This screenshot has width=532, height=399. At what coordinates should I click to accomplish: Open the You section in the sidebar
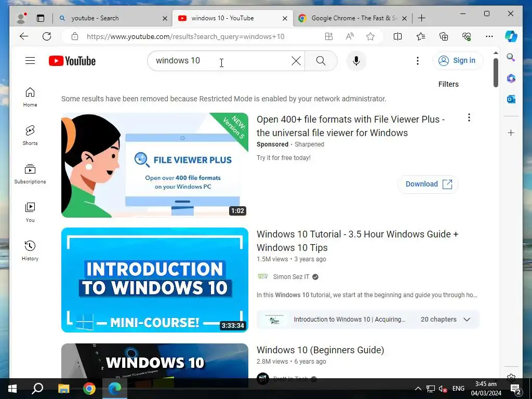(x=30, y=212)
